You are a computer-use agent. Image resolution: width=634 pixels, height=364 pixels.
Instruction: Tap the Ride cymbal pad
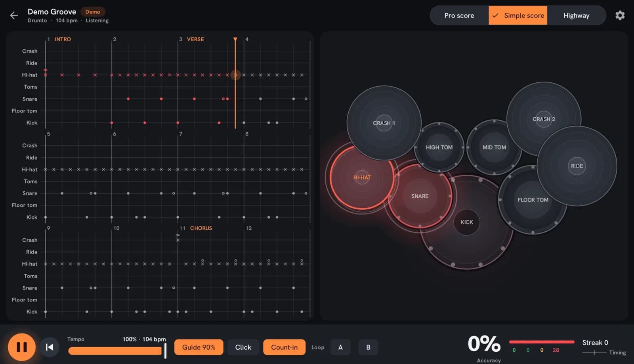point(577,166)
